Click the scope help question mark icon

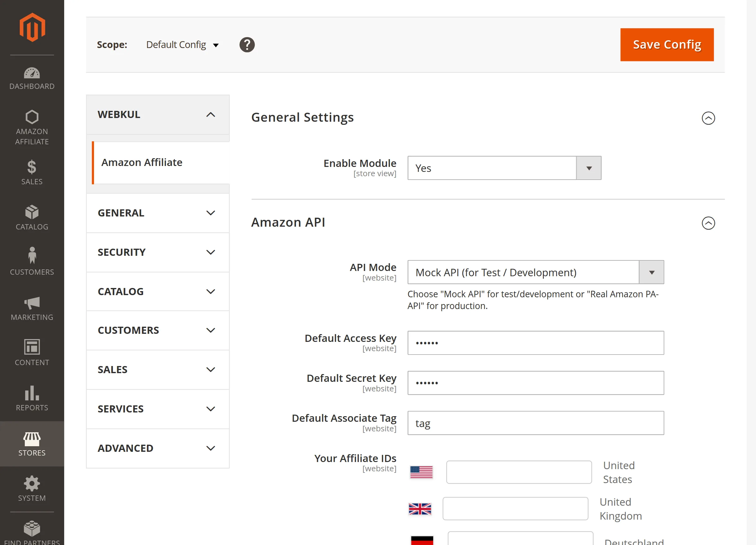point(247,45)
